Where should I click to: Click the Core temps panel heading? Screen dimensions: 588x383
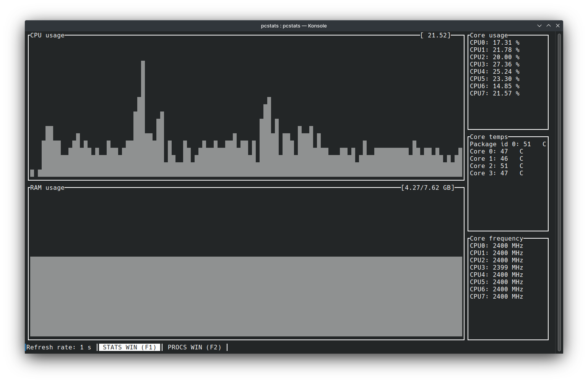(489, 137)
